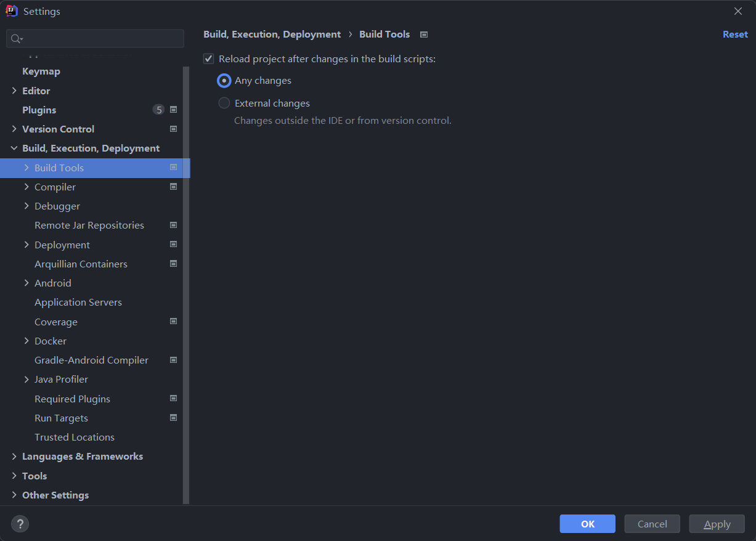Click project-level icon next to Remote Jar Repositories
Viewport: 756px width, 541px height.
point(174,225)
